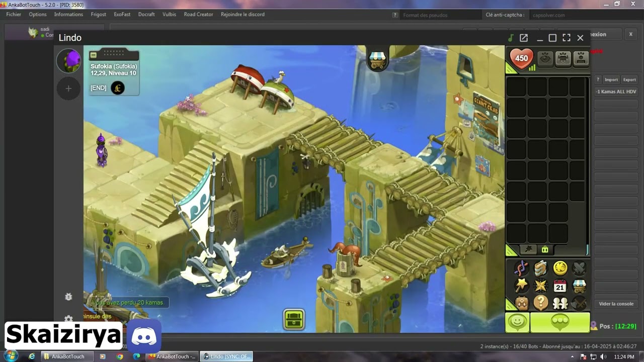
Task: Click the greyed crossed axes icon
Action: [x=579, y=303]
